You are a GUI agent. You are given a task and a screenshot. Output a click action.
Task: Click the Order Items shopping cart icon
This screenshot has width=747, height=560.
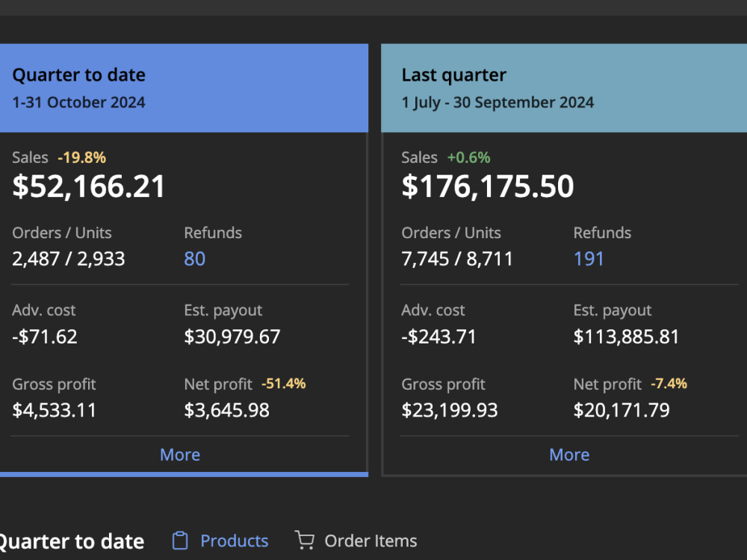pos(305,541)
